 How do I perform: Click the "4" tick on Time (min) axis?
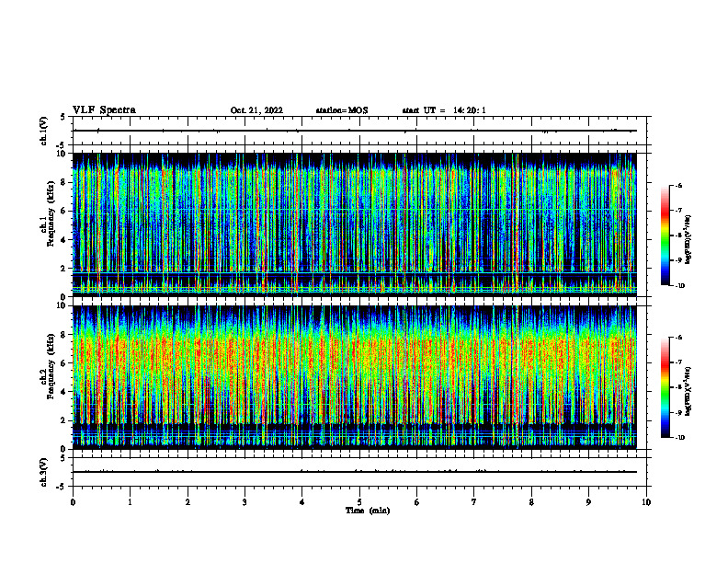coord(302,502)
